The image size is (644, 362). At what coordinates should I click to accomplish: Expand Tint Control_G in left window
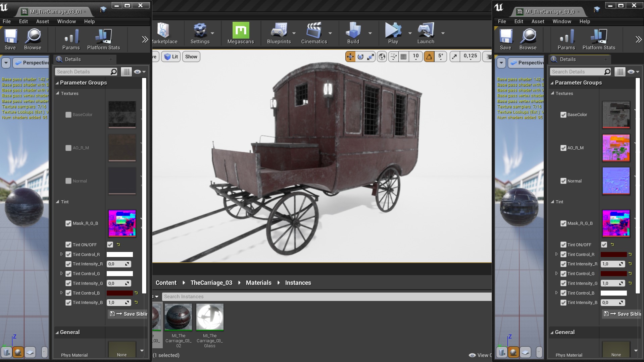tap(61, 273)
